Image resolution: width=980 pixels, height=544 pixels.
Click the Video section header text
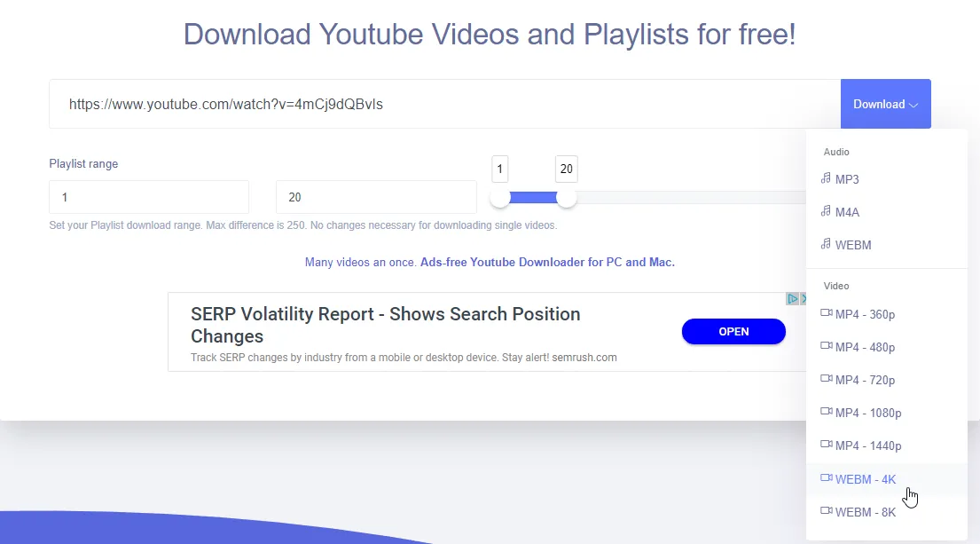point(836,286)
